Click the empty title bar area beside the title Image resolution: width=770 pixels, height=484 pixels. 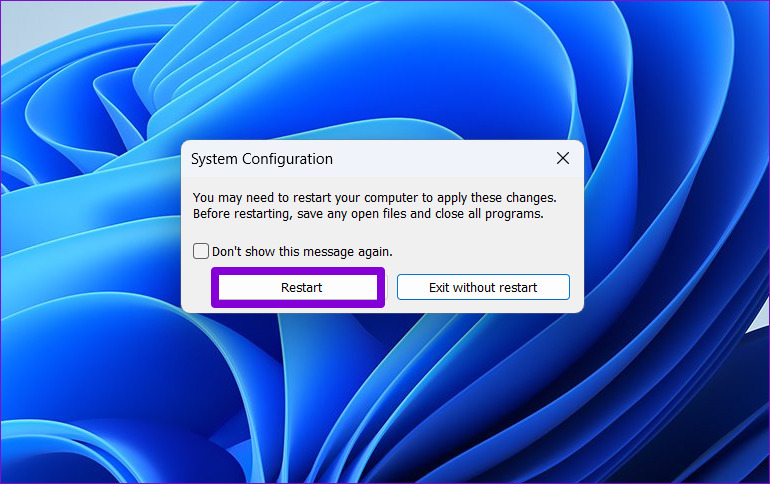pos(440,159)
